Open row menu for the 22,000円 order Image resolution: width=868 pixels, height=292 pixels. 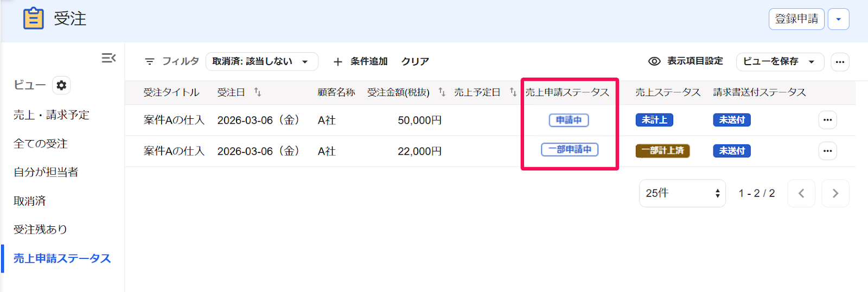[827, 151]
